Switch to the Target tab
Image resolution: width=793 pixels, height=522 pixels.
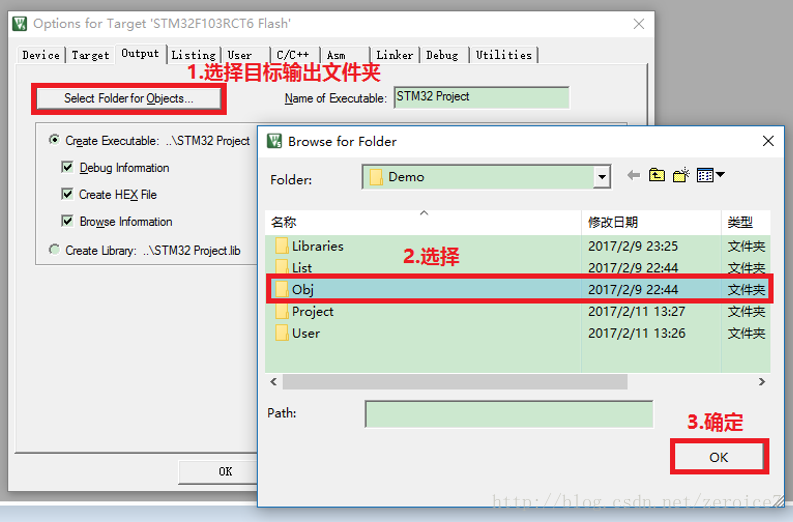(91, 55)
